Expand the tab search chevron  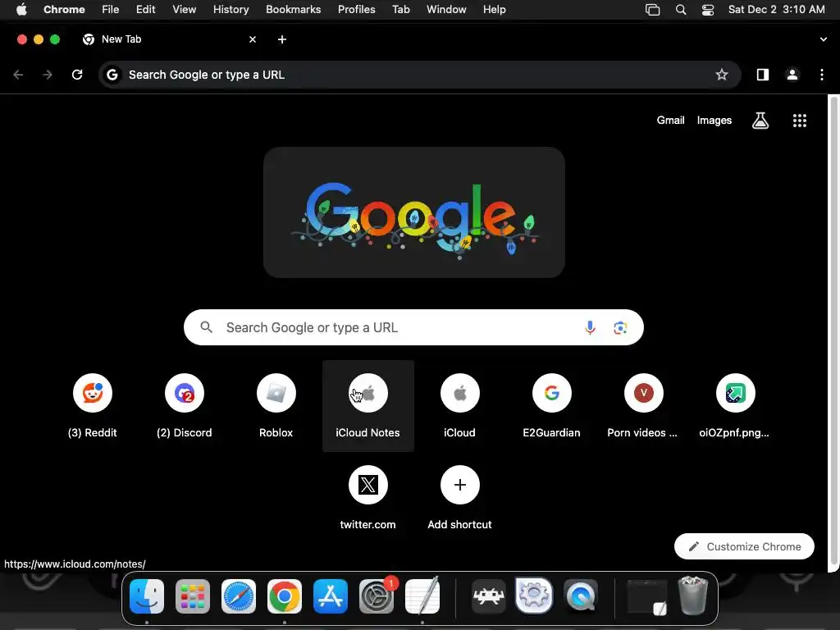[824, 39]
